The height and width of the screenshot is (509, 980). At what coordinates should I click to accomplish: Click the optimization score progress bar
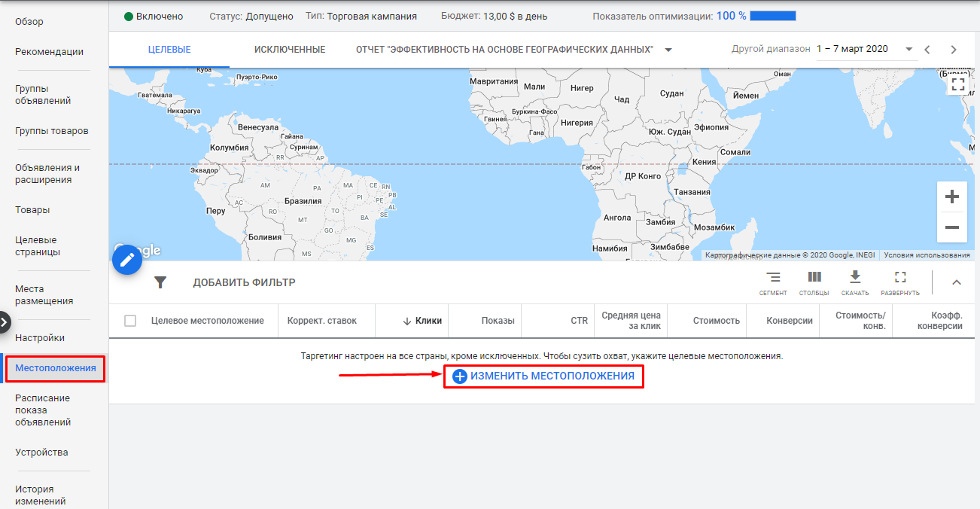[773, 16]
